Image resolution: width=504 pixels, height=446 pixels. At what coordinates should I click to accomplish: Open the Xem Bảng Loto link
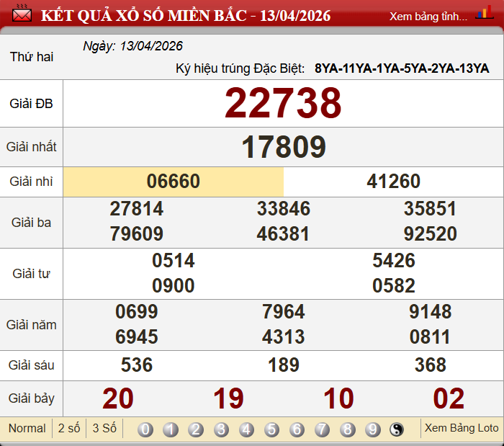(462, 428)
